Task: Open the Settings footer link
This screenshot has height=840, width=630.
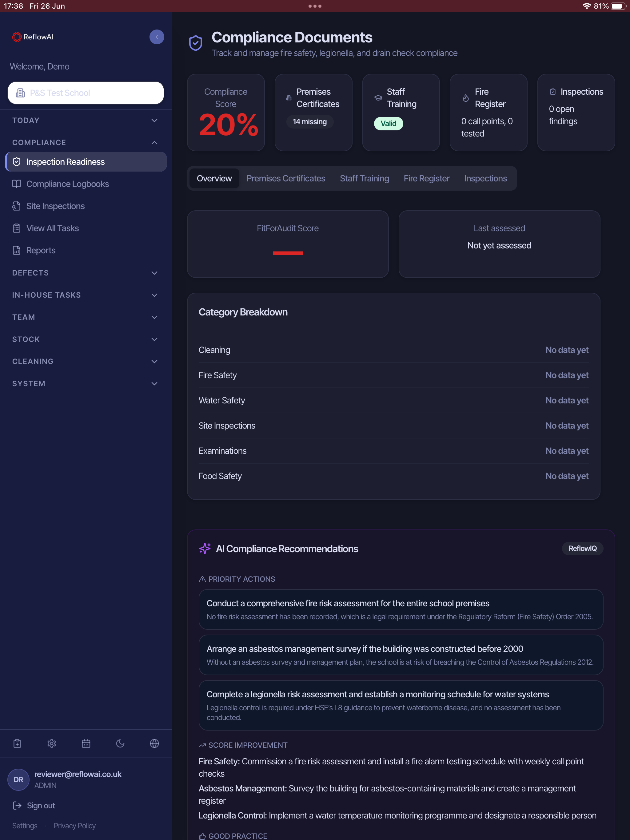Action: pos(25,826)
